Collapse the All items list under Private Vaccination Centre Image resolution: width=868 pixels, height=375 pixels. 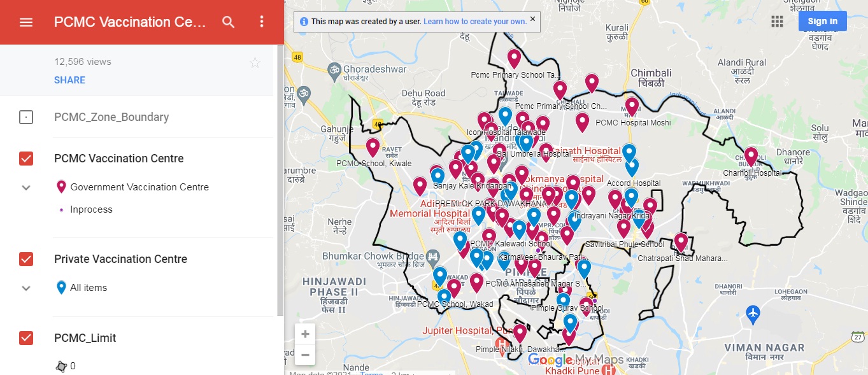pyautogui.click(x=25, y=288)
